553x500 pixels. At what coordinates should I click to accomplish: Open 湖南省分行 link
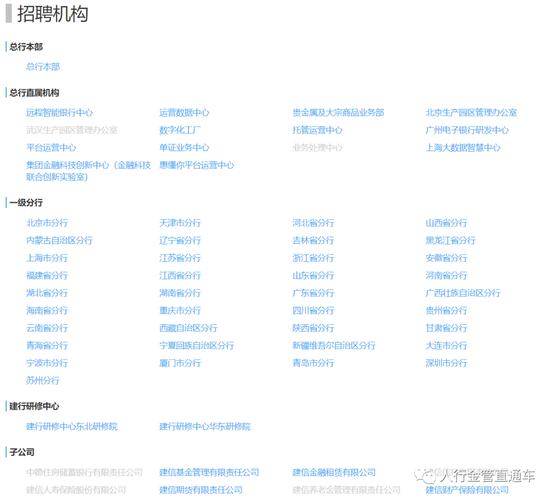click(x=180, y=293)
